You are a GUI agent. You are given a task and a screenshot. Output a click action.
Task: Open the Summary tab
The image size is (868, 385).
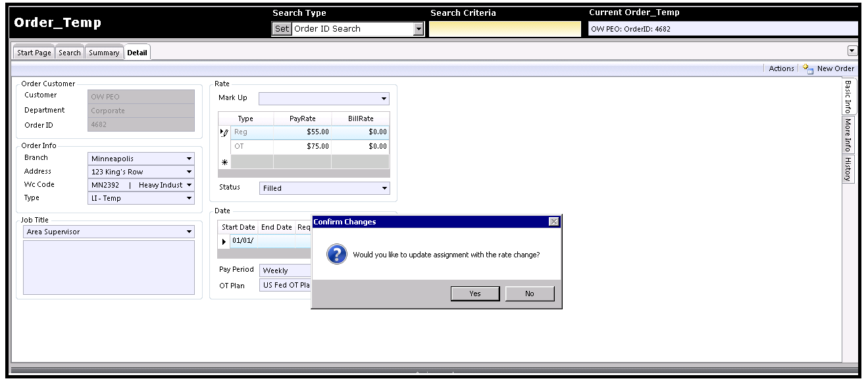(x=104, y=53)
